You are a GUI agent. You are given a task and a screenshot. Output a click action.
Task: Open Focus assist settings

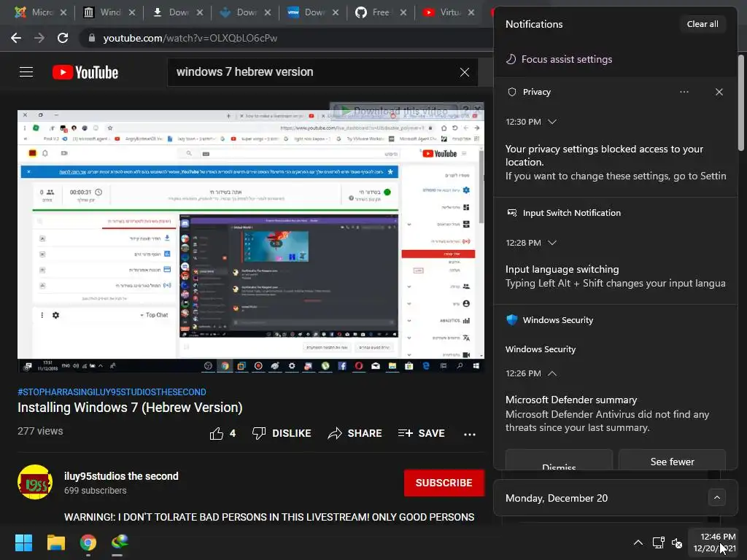(559, 60)
